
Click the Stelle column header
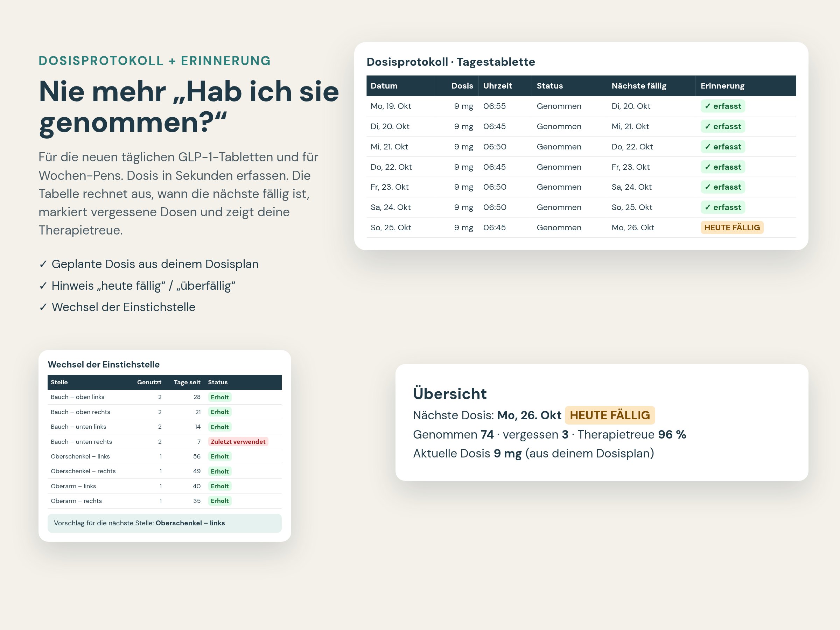point(59,383)
